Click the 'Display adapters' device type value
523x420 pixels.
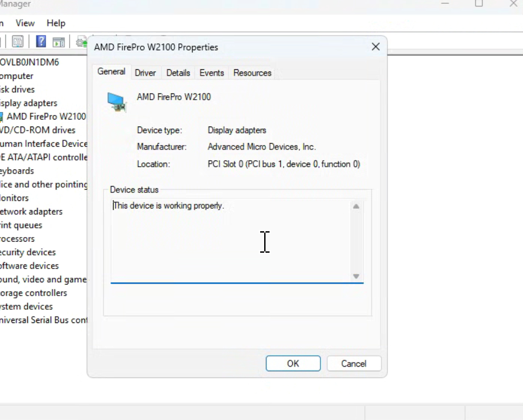click(x=237, y=130)
